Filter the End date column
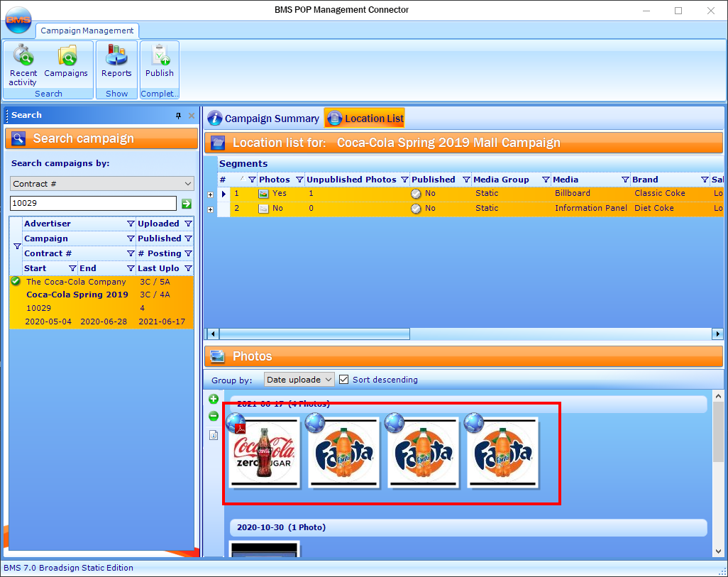The image size is (728, 577). click(x=131, y=268)
